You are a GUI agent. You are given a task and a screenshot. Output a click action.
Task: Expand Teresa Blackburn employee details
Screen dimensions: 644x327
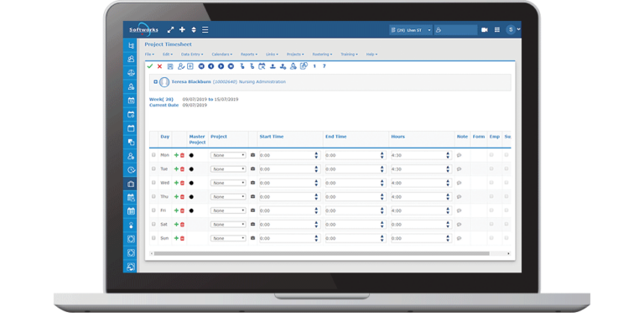pyautogui.click(x=156, y=82)
